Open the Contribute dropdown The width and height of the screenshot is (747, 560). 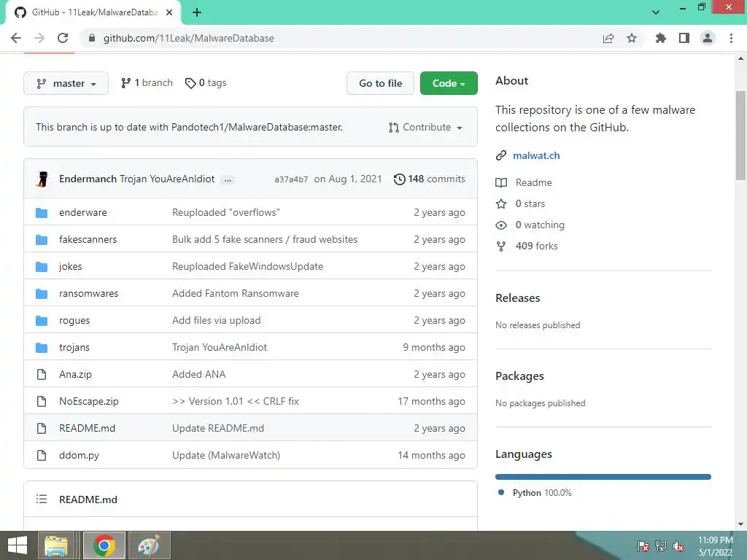(x=425, y=128)
